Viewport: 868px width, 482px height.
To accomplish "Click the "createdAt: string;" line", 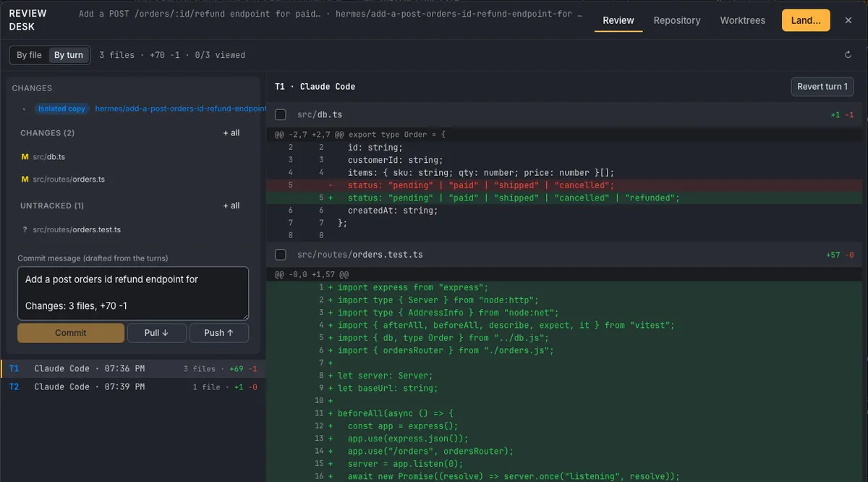I will 564,210.
